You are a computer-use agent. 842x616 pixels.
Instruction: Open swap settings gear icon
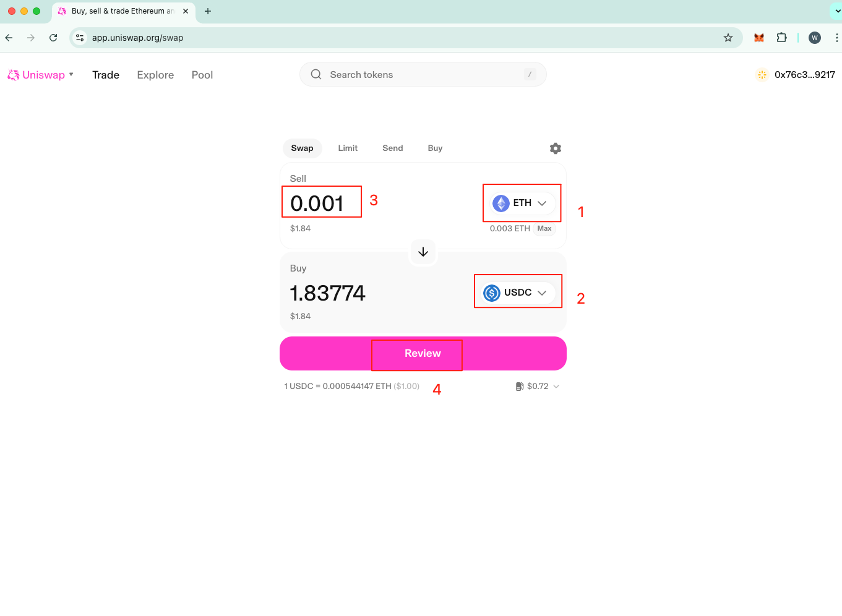[x=555, y=148]
